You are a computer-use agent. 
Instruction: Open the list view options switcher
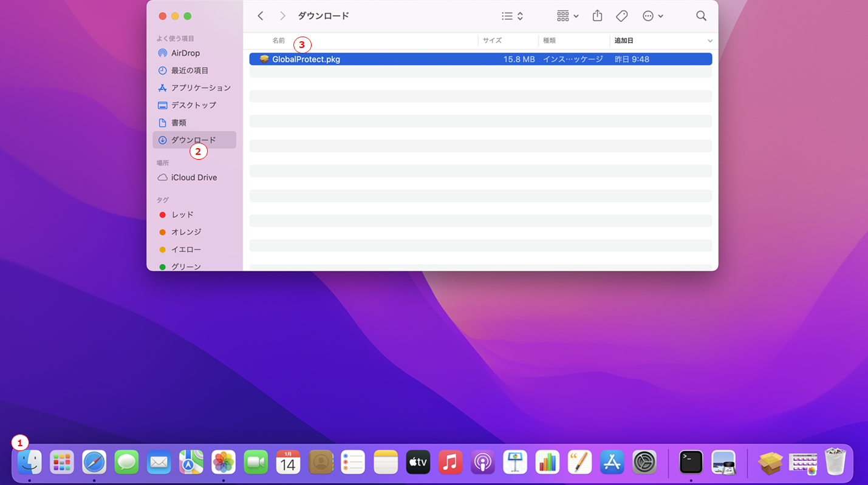pyautogui.click(x=512, y=16)
